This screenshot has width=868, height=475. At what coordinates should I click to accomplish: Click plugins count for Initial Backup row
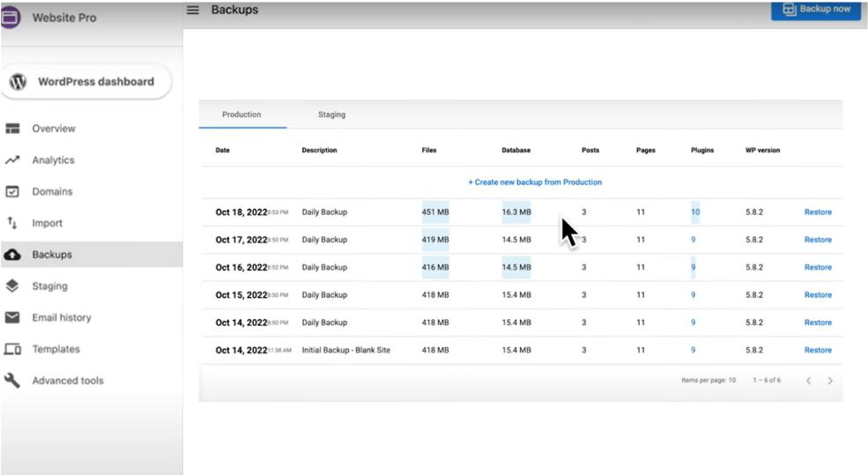click(693, 351)
